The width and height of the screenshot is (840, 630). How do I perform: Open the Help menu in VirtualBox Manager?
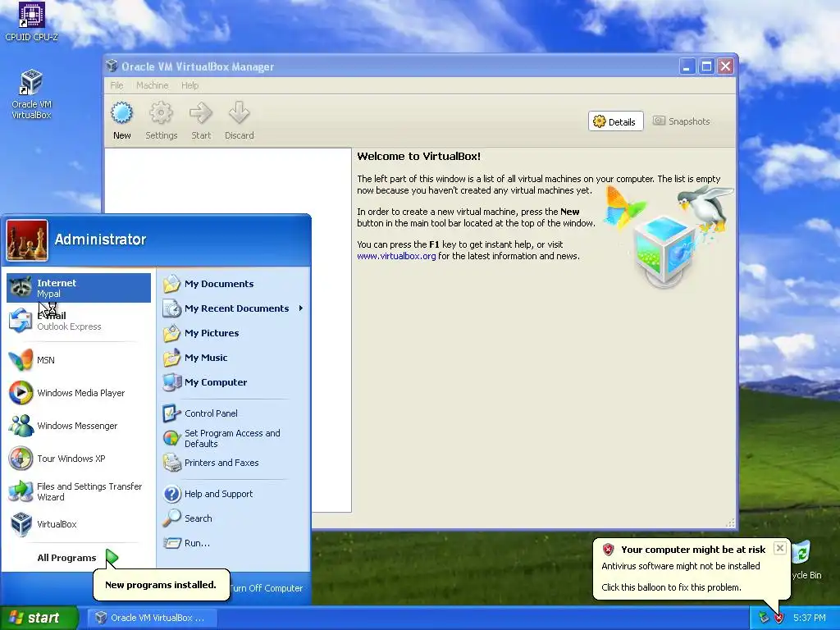click(x=189, y=85)
